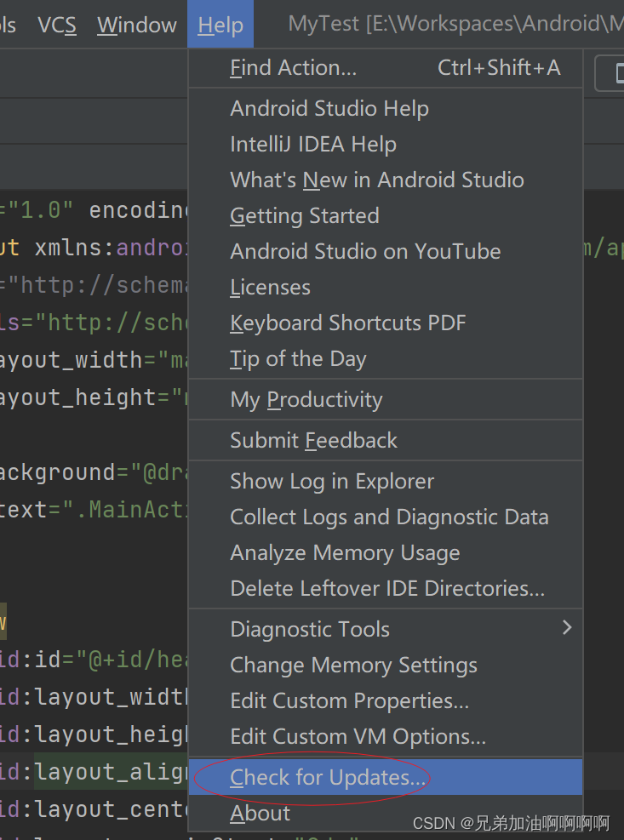Click Check for Updates…
624x840 pixels.
pos(386,777)
